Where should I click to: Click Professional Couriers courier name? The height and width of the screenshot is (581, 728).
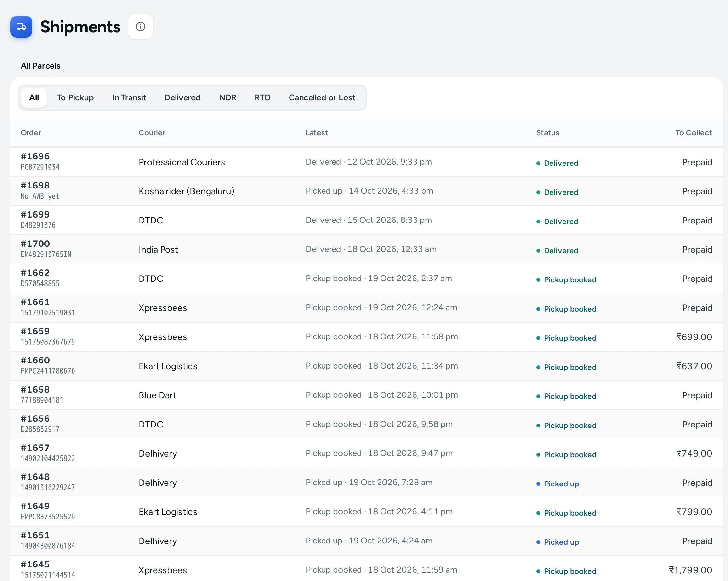182,162
